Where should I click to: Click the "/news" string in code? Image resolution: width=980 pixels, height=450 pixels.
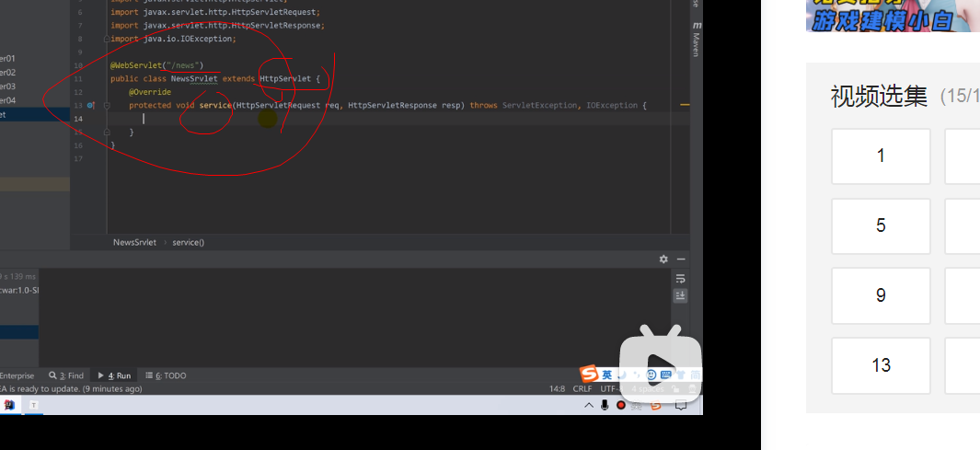point(182,65)
